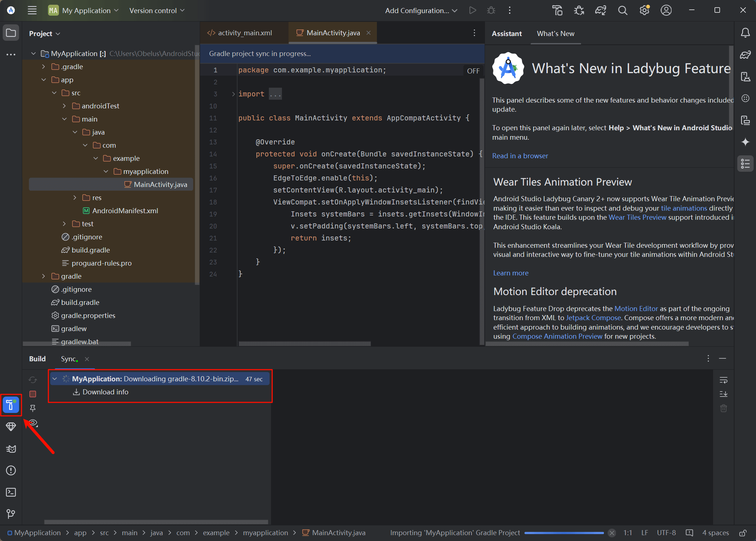This screenshot has height=541, width=756.
Task: Select the MainActivity.java editor tab
Action: pos(333,33)
